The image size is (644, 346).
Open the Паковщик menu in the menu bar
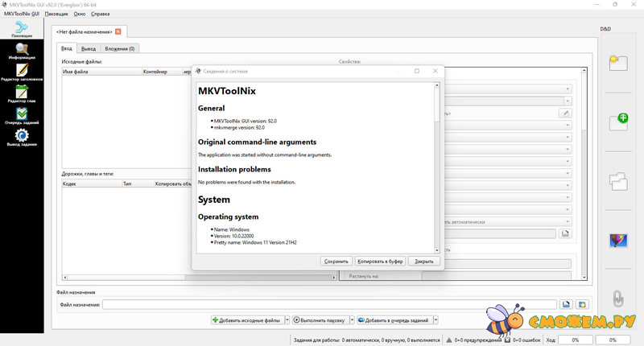(x=56, y=14)
